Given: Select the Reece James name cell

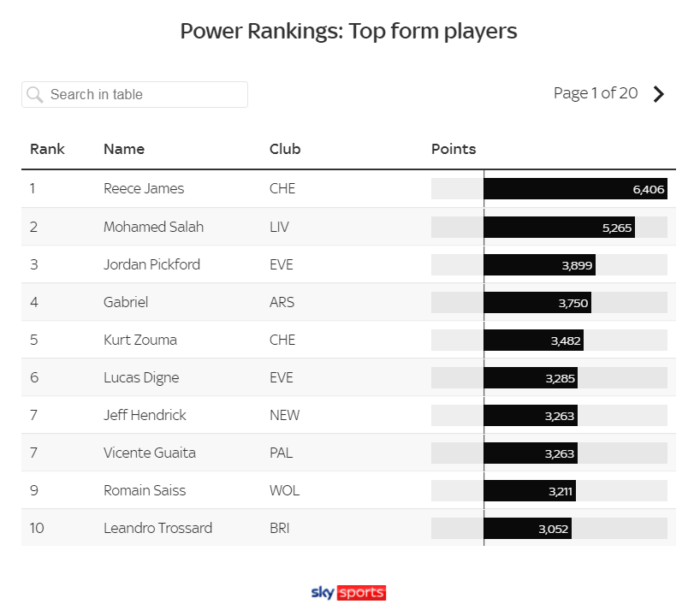Looking at the screenshot, I should (x=144, y=188).
